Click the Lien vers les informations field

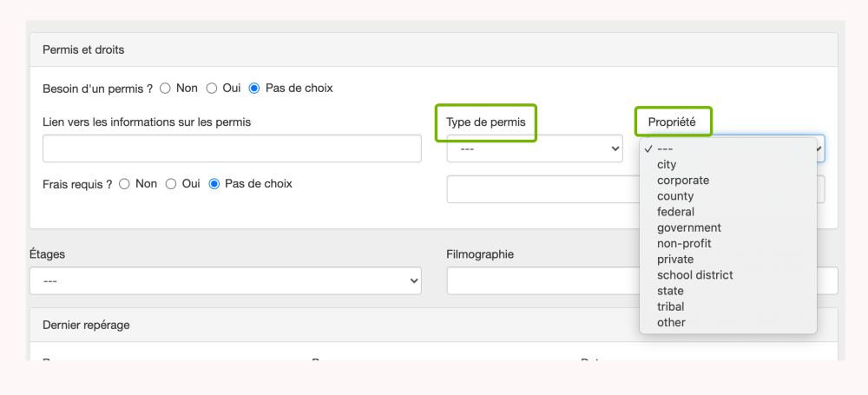(232, 148)
